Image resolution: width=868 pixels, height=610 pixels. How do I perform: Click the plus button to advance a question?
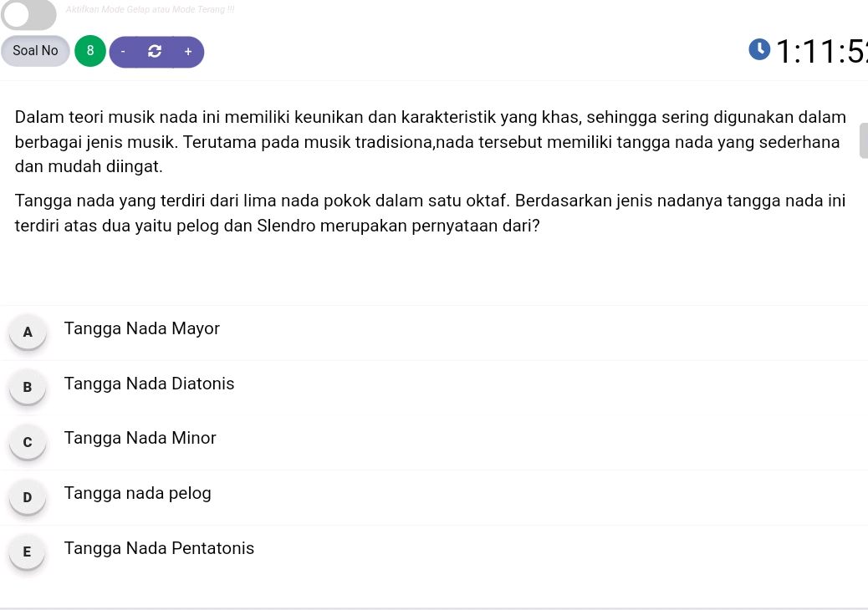[187, 51]
